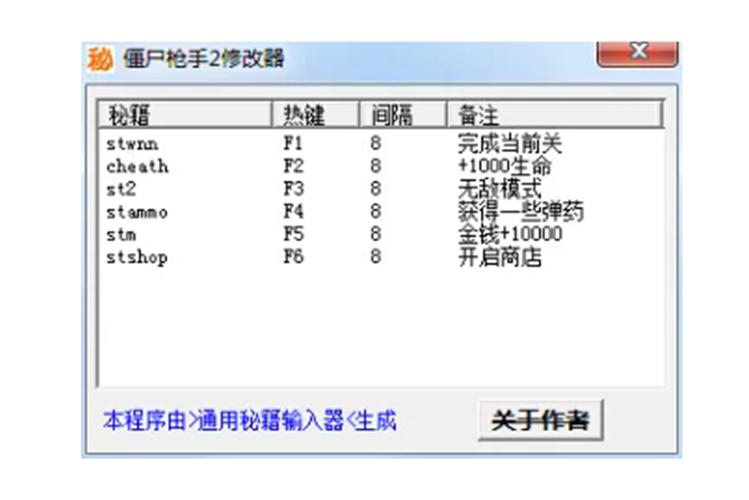
Task: Select the stm cheat entry
Action: [x=121, y=235]
